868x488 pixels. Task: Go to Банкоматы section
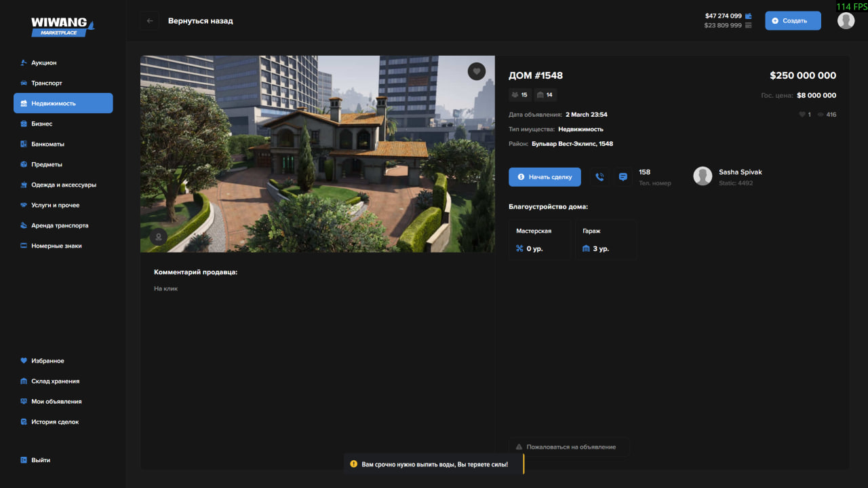pyautogui.click(x=48, y=144)
